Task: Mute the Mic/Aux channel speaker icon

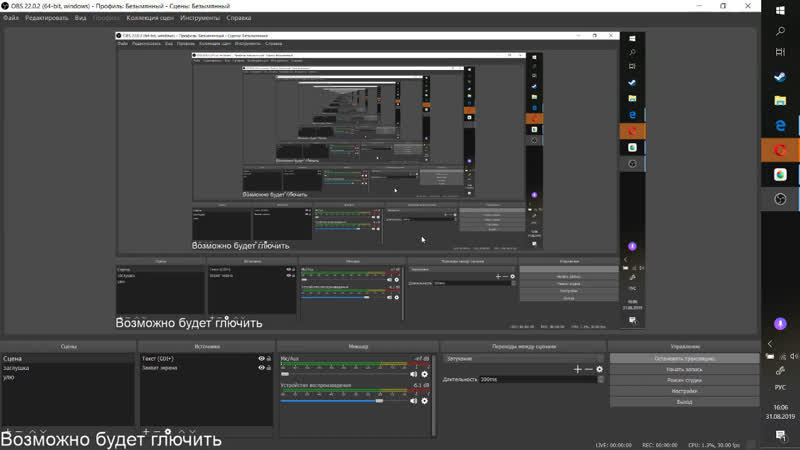Action: [413, 374]
